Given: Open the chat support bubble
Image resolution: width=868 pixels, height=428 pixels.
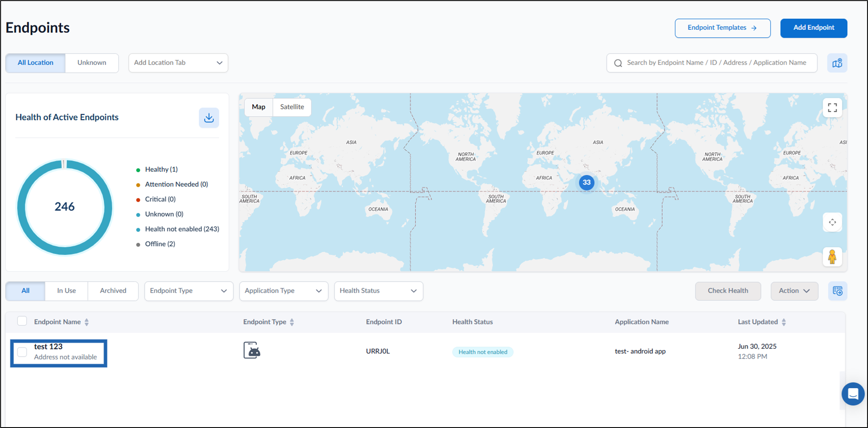Looking at the screenshot, I should [853, 394].
